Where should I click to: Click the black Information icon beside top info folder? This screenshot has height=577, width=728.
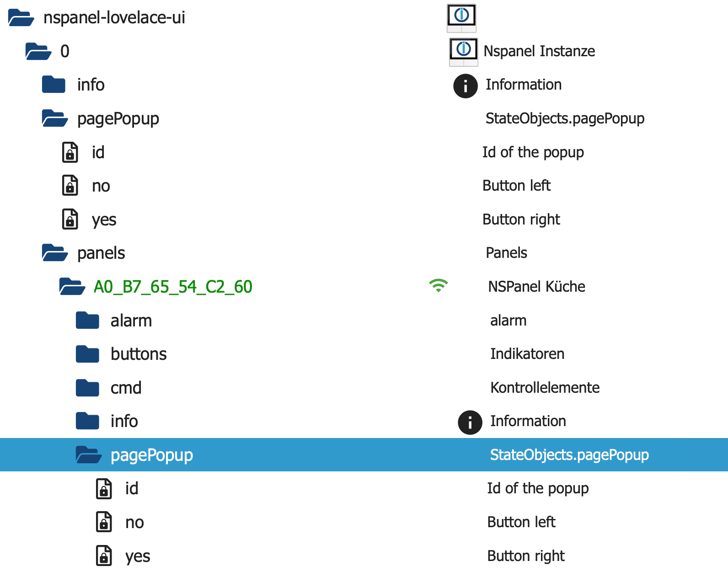pos(465,85)
